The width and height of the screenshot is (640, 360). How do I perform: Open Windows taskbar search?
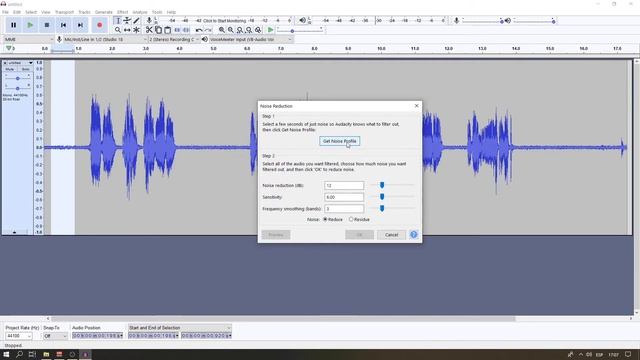point(19,354)
